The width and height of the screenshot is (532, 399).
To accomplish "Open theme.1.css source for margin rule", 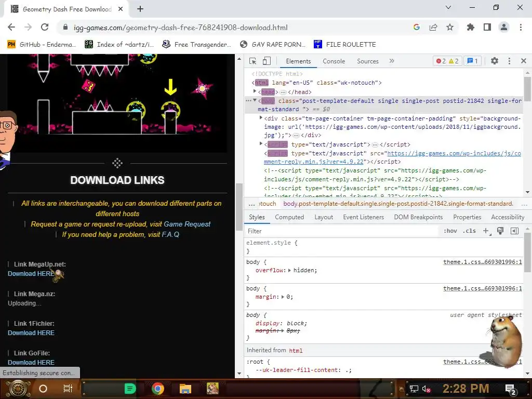I will coord(483,288).
